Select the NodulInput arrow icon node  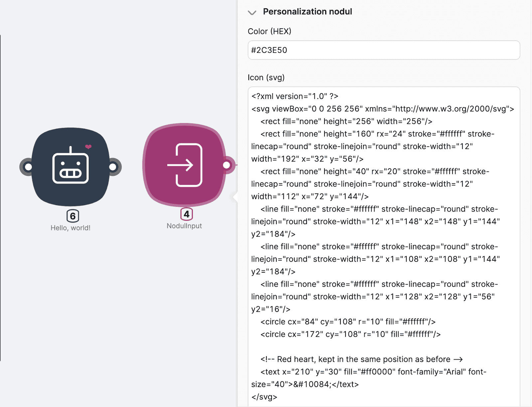(x=185, y=165)
